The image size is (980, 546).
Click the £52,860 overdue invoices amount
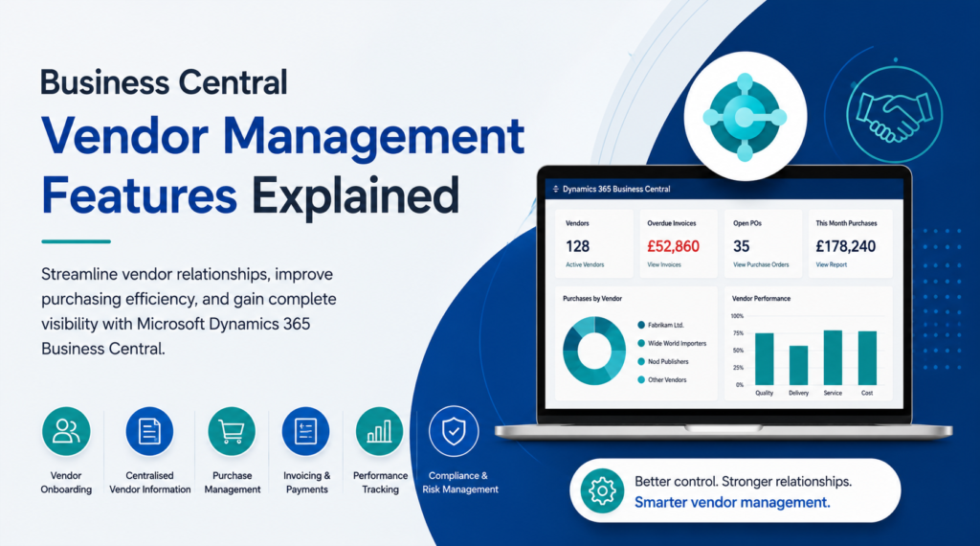coord(673,246)
